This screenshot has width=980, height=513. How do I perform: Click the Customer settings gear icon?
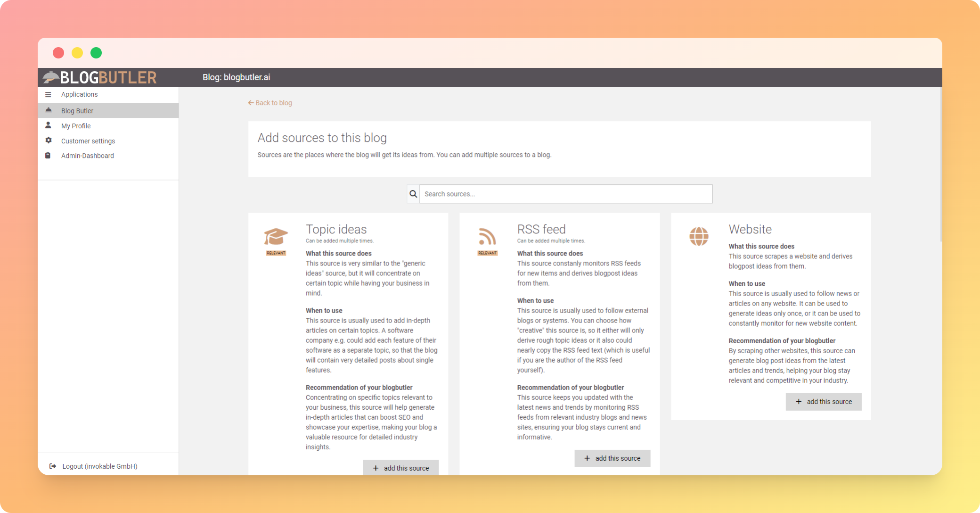pyautogui.click(x=48, y=141)
